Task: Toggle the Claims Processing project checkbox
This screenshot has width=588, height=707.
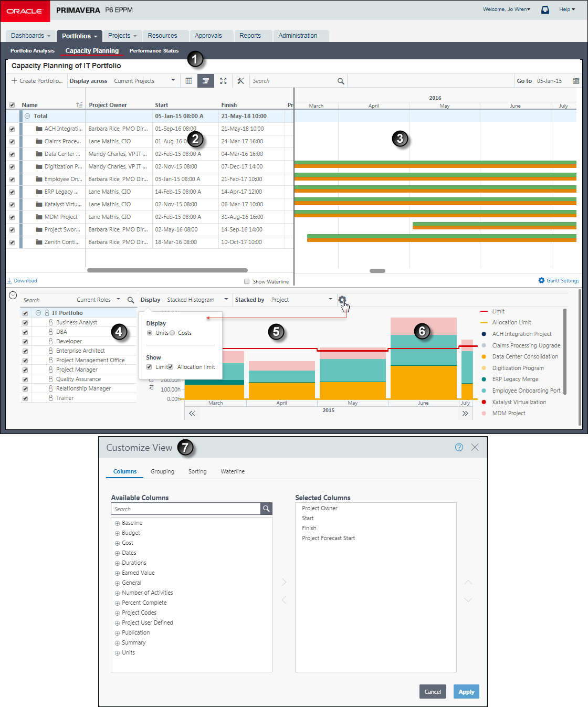Action: (12, 142)
